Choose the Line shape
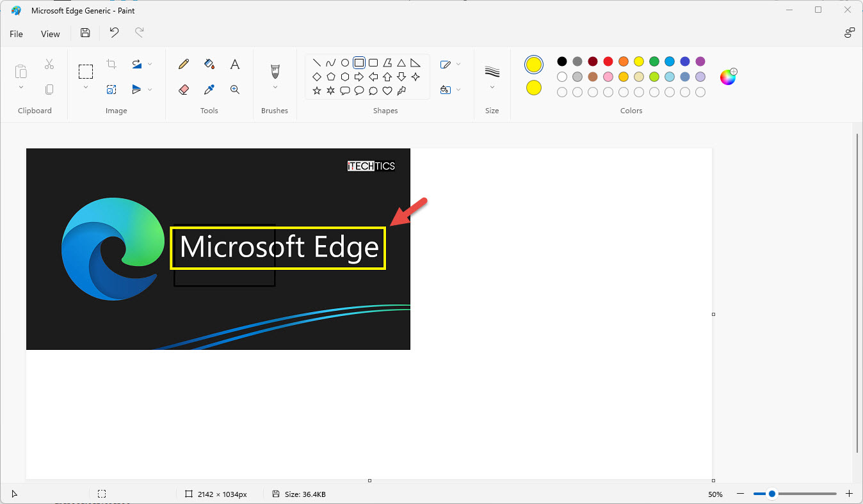Image resolution: width=863 pixels, height=504 pixels. (317, 63)
